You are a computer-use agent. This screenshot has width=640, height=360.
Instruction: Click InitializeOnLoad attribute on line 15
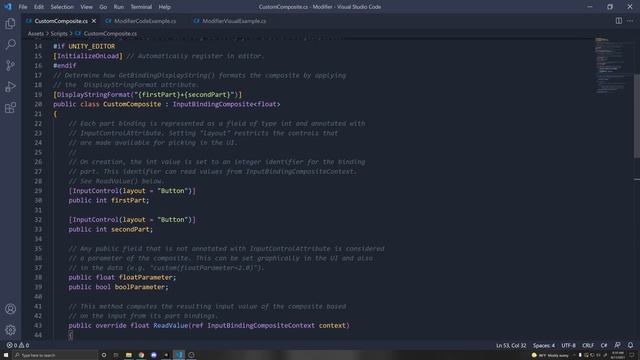(88, 56)
